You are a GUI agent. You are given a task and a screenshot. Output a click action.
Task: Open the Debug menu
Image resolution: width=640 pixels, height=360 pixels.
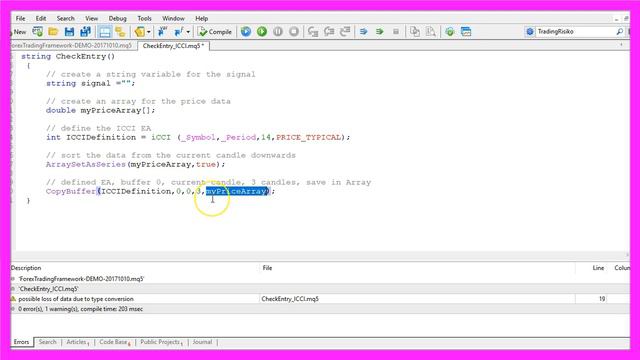tap(118, 18)
